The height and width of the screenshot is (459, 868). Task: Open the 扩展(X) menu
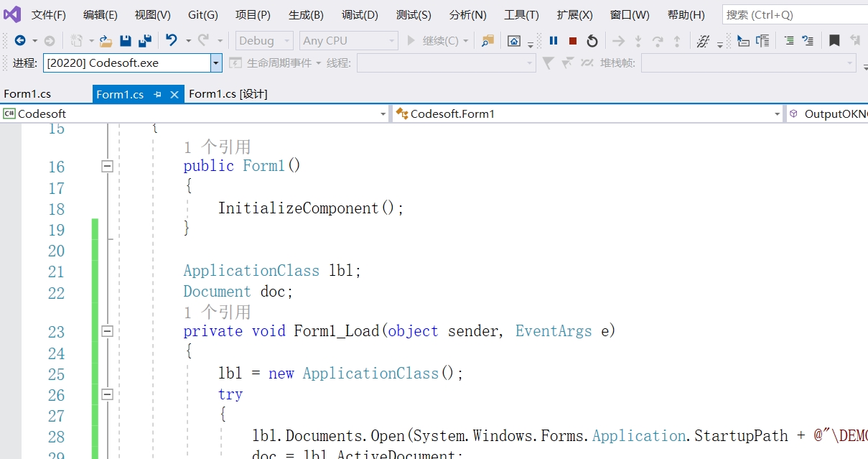(x=574, y=15)
